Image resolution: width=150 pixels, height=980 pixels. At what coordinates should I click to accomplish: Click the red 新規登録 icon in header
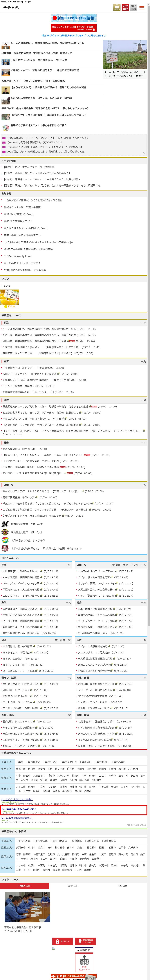click(x=125, y=8)
